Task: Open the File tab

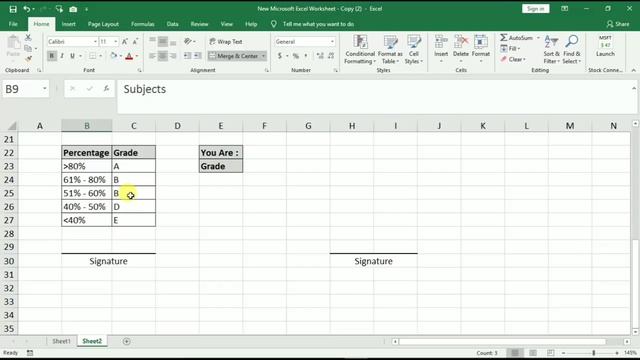Action: pos(13,24)
